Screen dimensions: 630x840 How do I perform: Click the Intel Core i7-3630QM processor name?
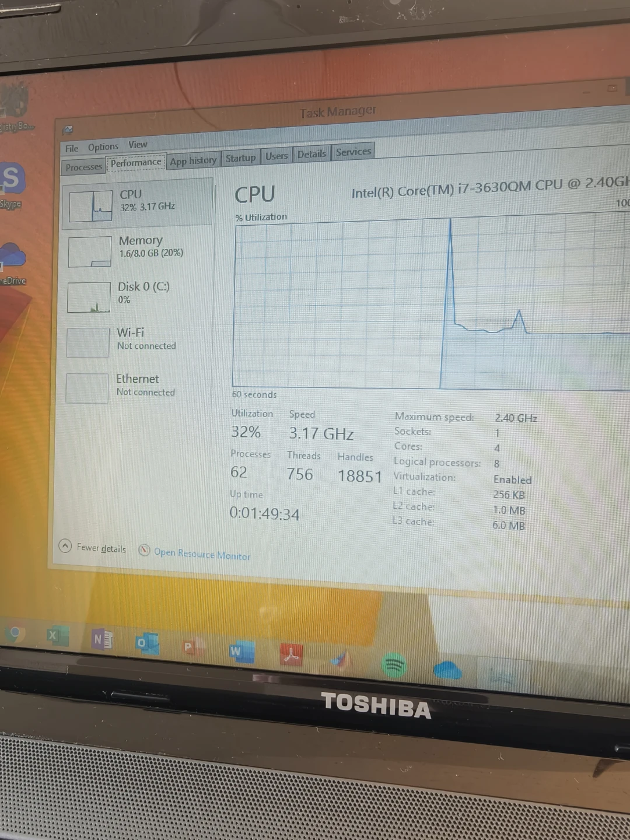(x=490, y=188)
